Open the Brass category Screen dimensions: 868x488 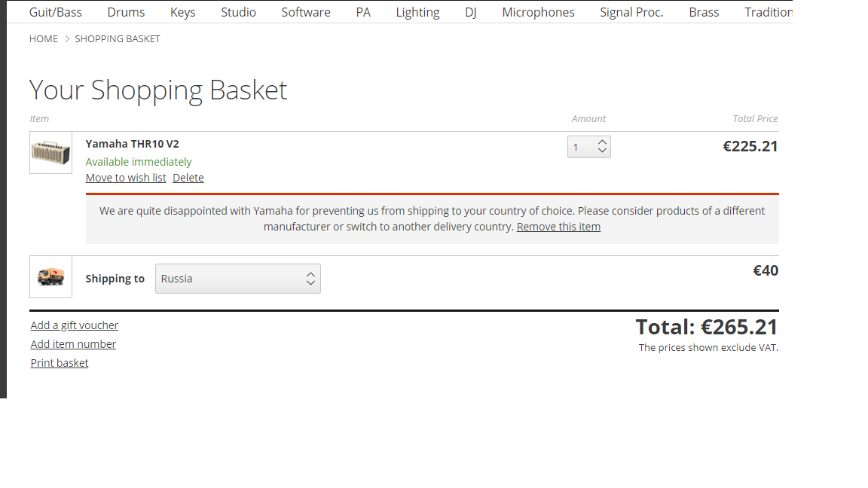pos(704,12)
